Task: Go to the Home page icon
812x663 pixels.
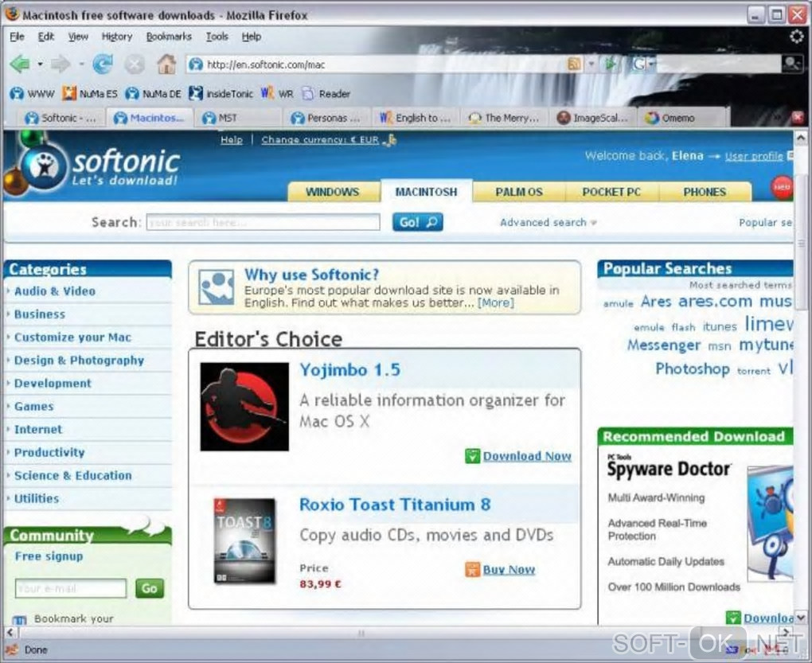Action: [x=166, y=64]
